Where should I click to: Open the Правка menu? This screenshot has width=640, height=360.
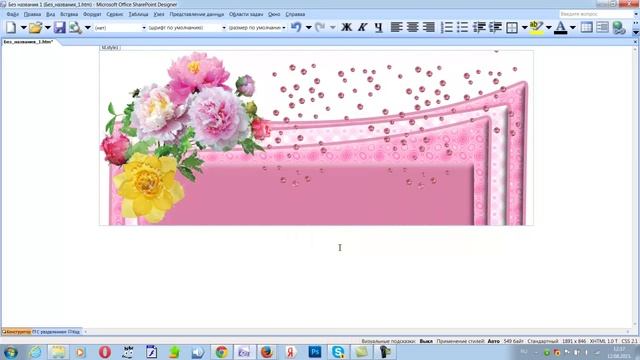point(32,14)
